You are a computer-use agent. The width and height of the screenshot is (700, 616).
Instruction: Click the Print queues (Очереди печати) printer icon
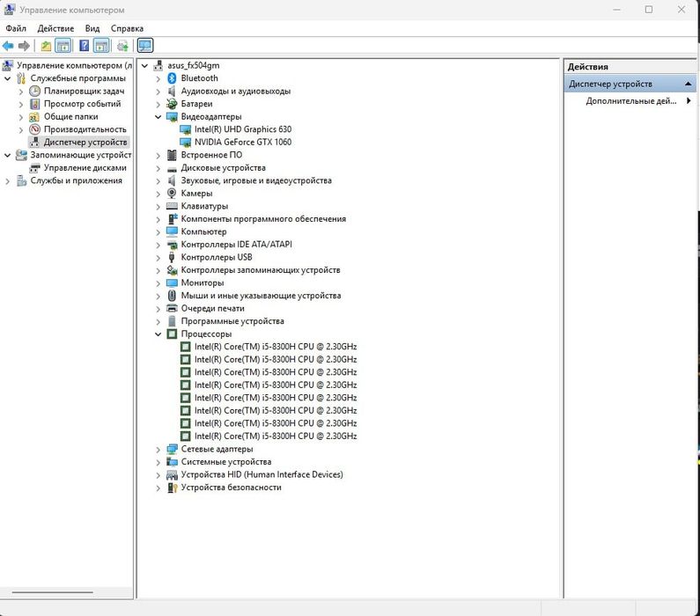point(172,308)
